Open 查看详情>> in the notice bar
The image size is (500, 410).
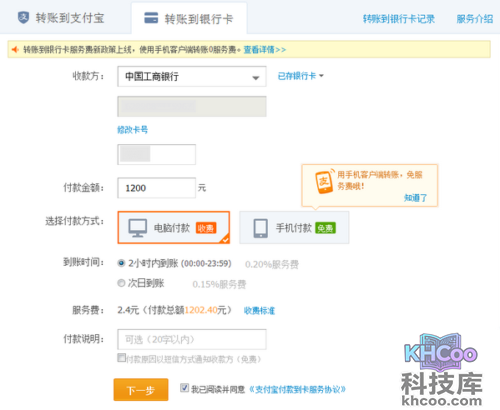pos(265,50)
